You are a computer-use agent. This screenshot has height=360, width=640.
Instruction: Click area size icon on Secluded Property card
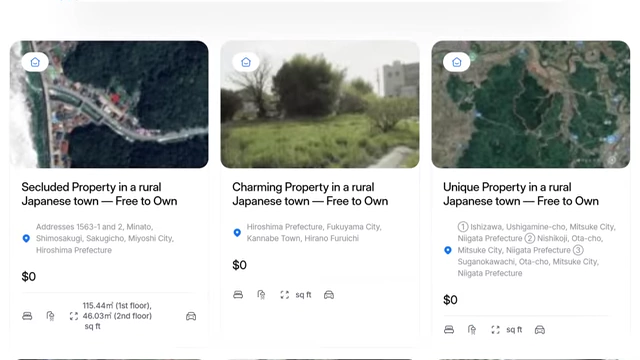(73, 316)
